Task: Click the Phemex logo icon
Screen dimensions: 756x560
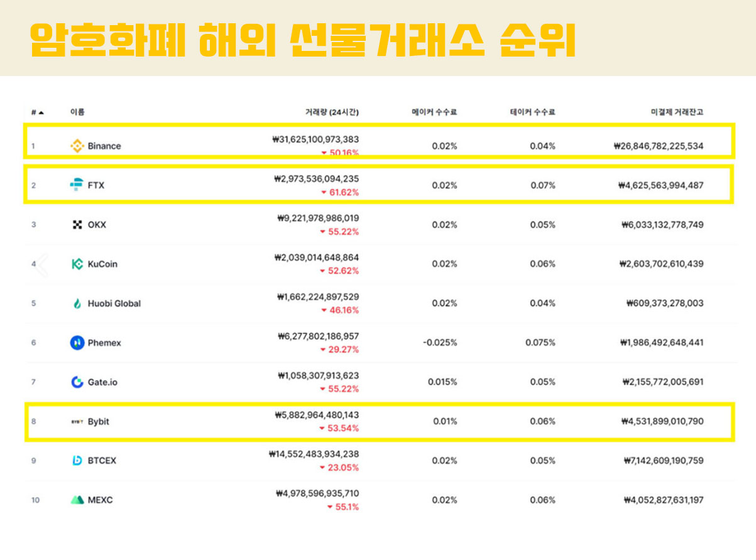Action: (x=77, y=343)
